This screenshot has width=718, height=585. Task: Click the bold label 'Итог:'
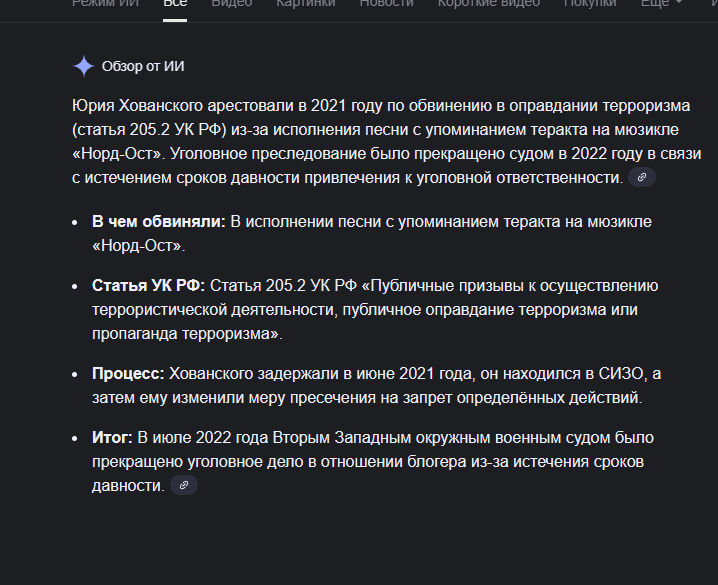pyautogui.click(x=112, y=438)
